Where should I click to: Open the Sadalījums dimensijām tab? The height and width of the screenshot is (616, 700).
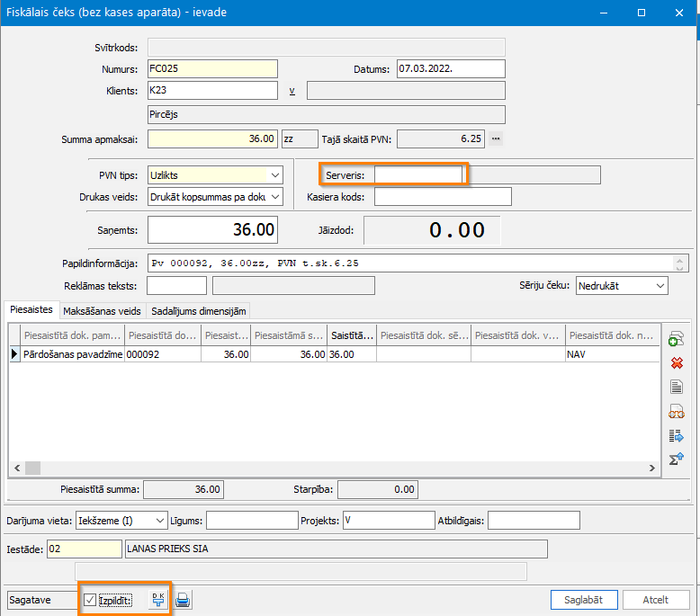[x=198, y=311]
